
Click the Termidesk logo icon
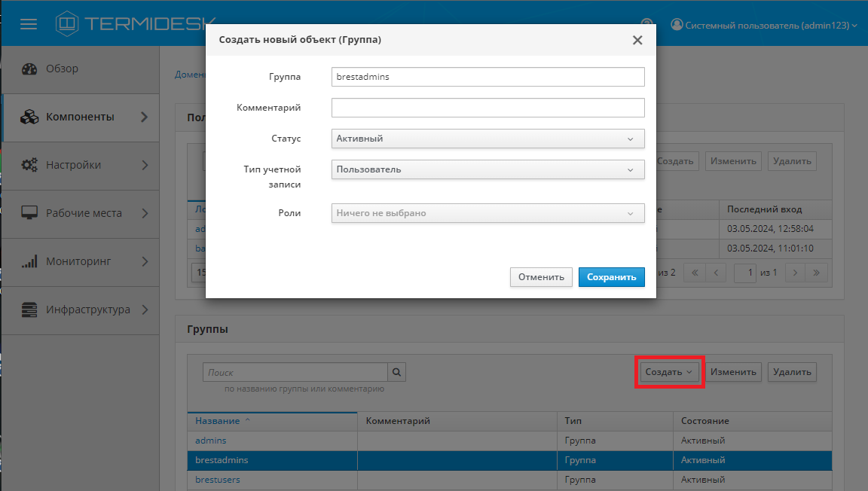(x=67, y=24)
